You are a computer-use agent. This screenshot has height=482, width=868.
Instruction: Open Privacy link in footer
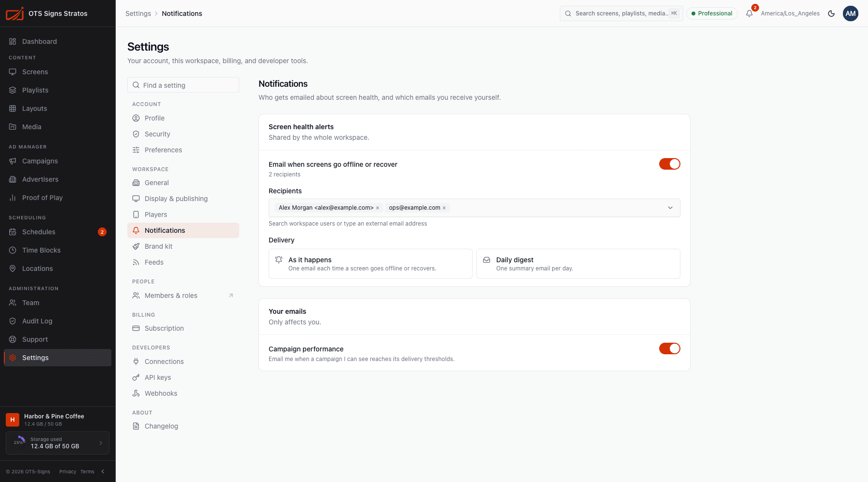[x=68, y=471]
